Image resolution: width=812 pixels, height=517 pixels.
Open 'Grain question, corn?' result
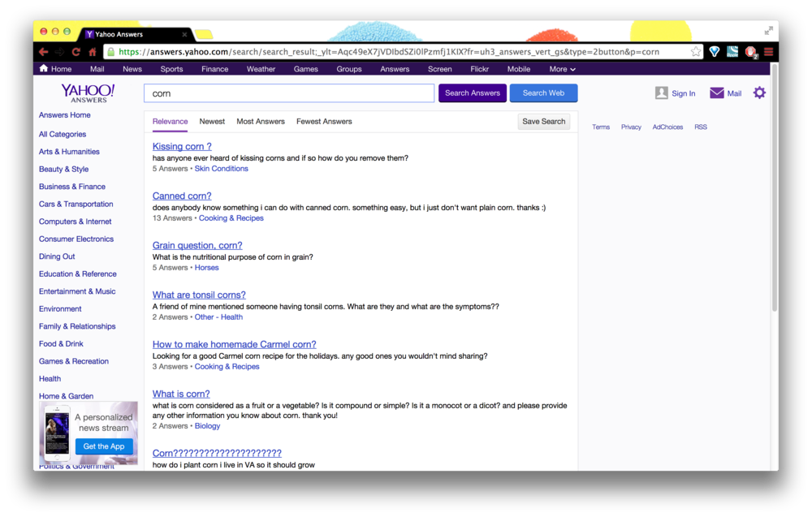(x=197, y=245)
